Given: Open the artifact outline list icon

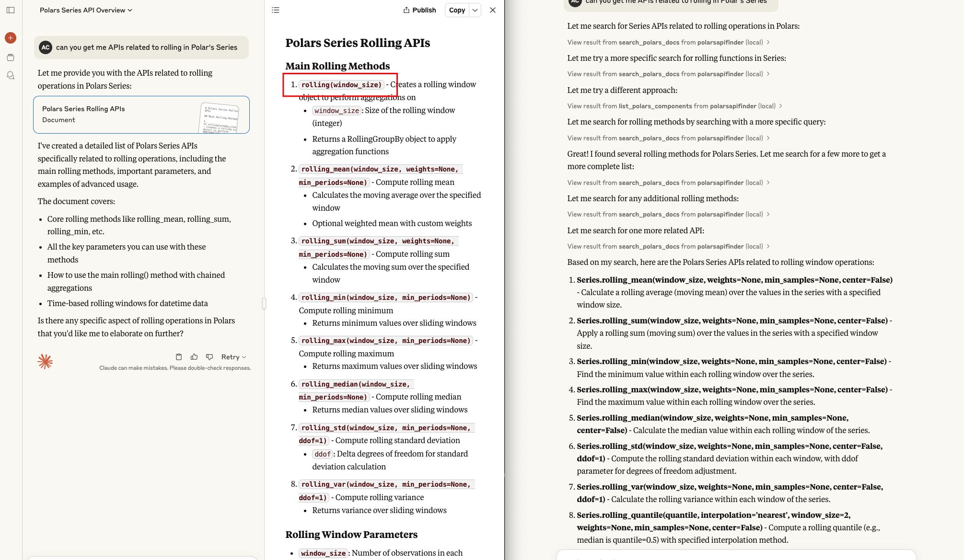Looking at the screenshot, I should [x=276, y=10].
